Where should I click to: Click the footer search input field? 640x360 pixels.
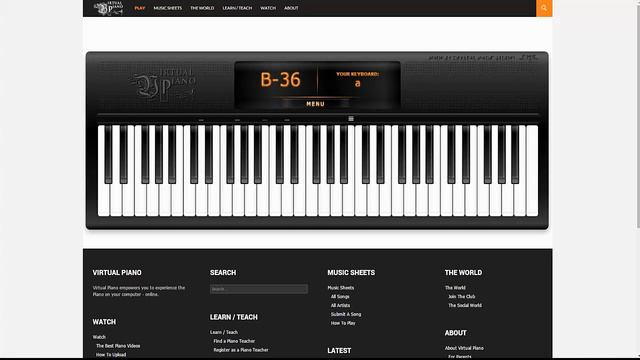[x=259, y=289]
